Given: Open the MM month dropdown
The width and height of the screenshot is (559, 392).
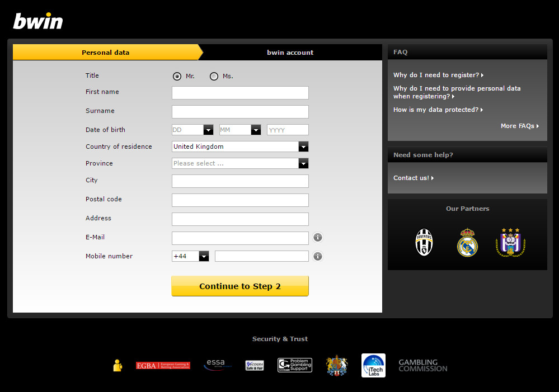Looking at the screenshot, I should pyautogui.click(x=240, y=130).
